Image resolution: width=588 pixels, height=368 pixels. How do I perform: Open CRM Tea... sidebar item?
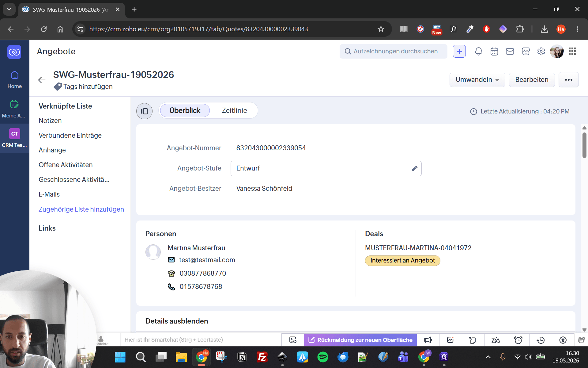tap(14, 138)
